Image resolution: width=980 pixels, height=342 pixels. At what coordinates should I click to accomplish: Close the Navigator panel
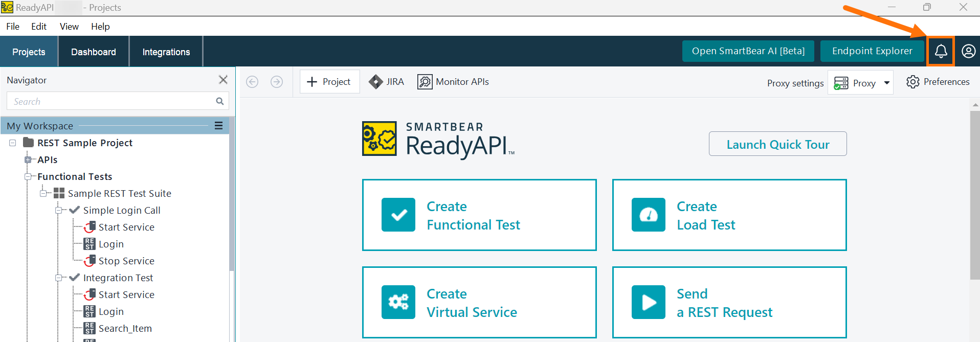223,80
